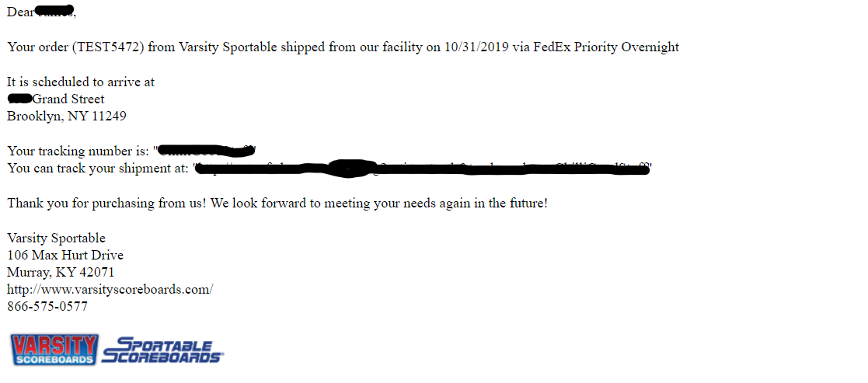Image resolution: width=868 pixels, height=383 pixels.
Task: Open the varsityscoreboards.com website link
Action: click(x=110, y=289)
